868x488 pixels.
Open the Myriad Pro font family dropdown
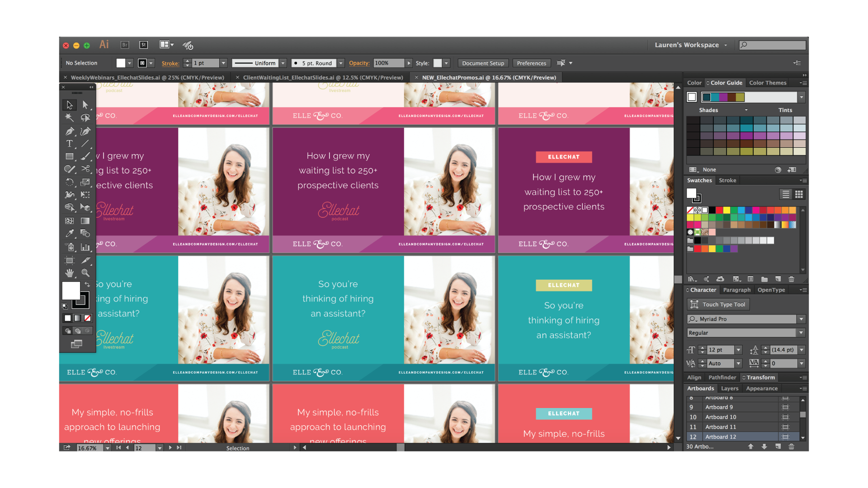click(801, 319)
